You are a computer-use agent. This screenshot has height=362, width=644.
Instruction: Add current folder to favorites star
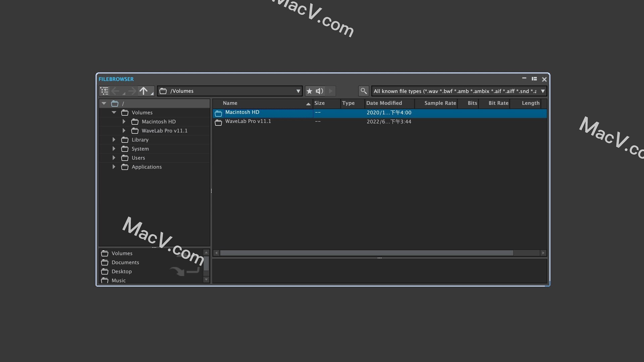coord(310,91)
